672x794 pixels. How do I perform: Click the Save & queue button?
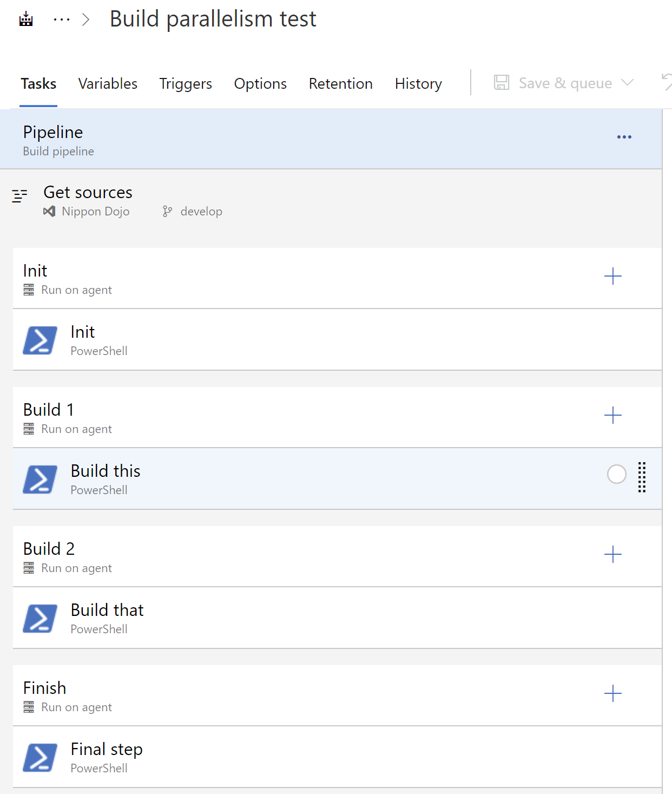[554, 83]
